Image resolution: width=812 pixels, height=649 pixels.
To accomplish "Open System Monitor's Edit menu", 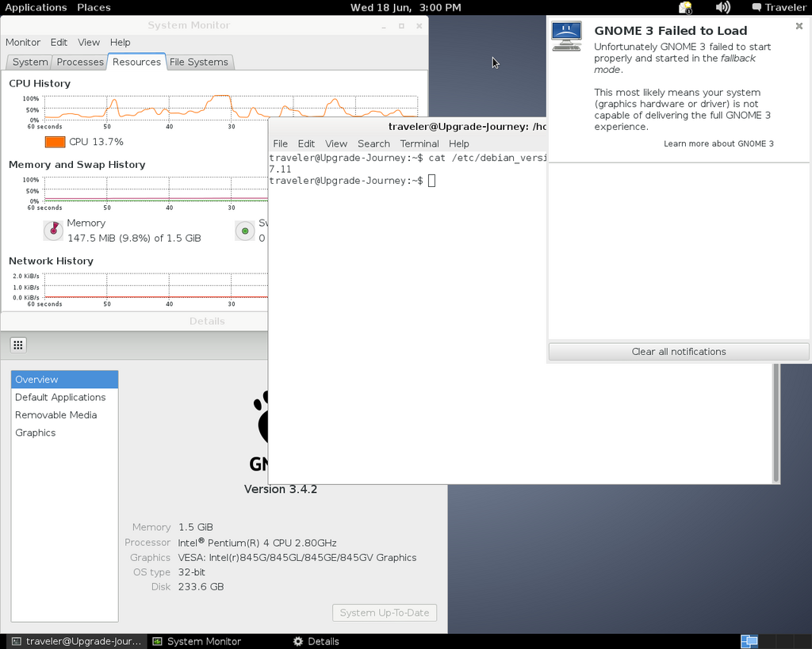I will [x=59, y=43].
